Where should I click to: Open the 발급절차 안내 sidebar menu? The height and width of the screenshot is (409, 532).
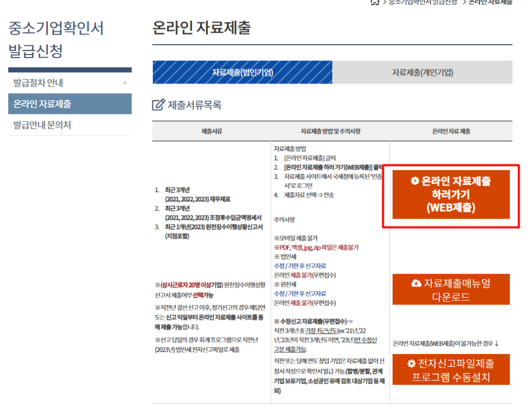coord(39,83)
